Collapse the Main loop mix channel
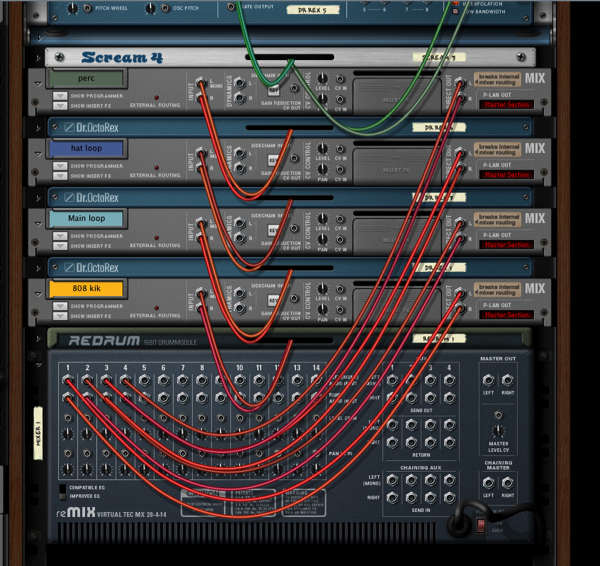The height and width of the screenshot is (566, 600). pos(38,223)
